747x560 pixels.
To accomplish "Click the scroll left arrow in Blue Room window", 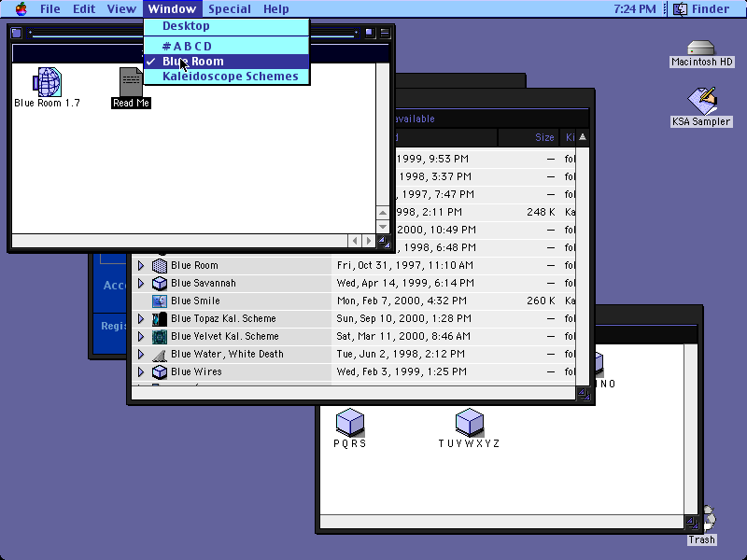I will tap(355, 241).
